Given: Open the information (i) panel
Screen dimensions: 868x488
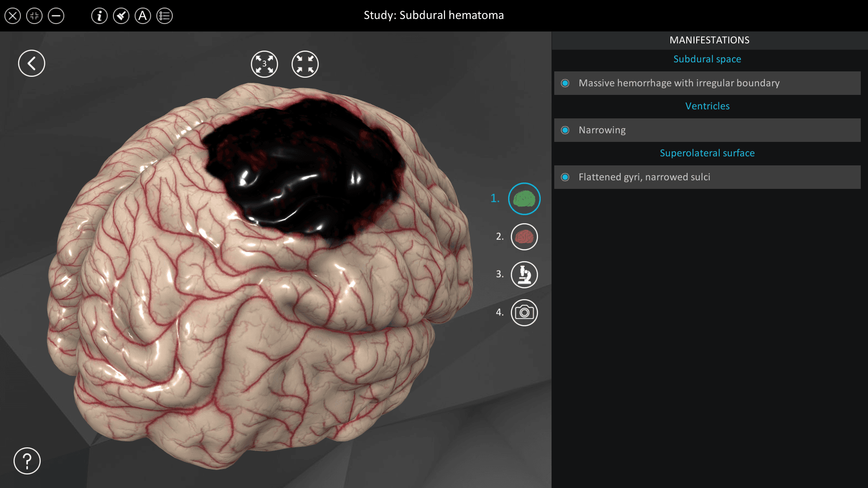Looking at the screenshot, I should point(99,16).
